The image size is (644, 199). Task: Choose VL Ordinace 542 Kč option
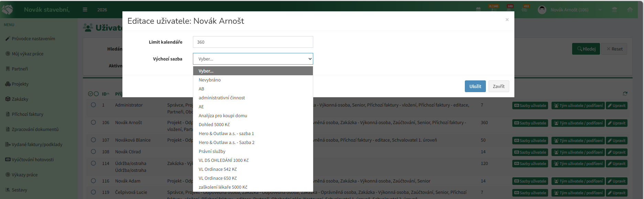(x=253, y=169)
